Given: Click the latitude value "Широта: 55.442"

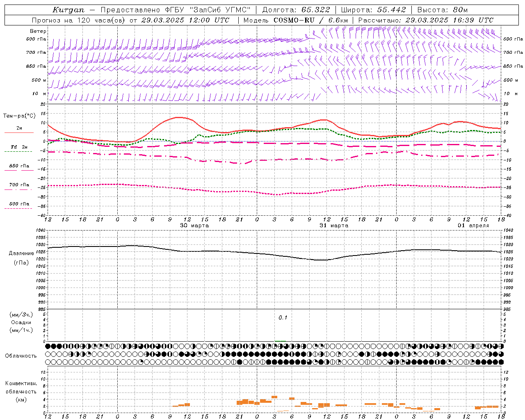Looking at the screenshot, I should (374, 10).
